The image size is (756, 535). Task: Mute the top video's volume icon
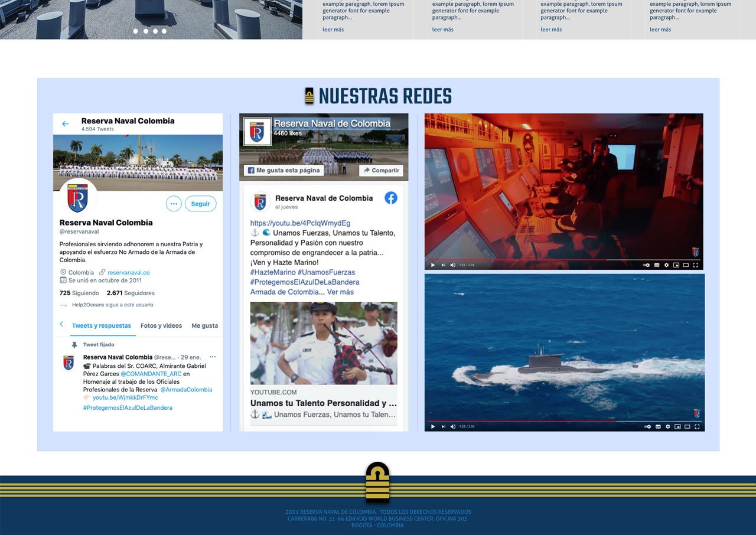point(453,265)
